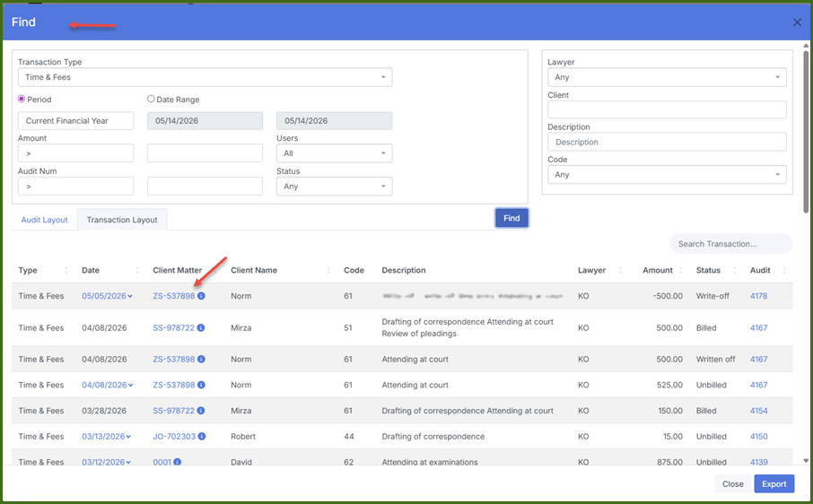813x504 pixels.
Task: Open audit 4167 link in Billed row
Action: [758, 328]
